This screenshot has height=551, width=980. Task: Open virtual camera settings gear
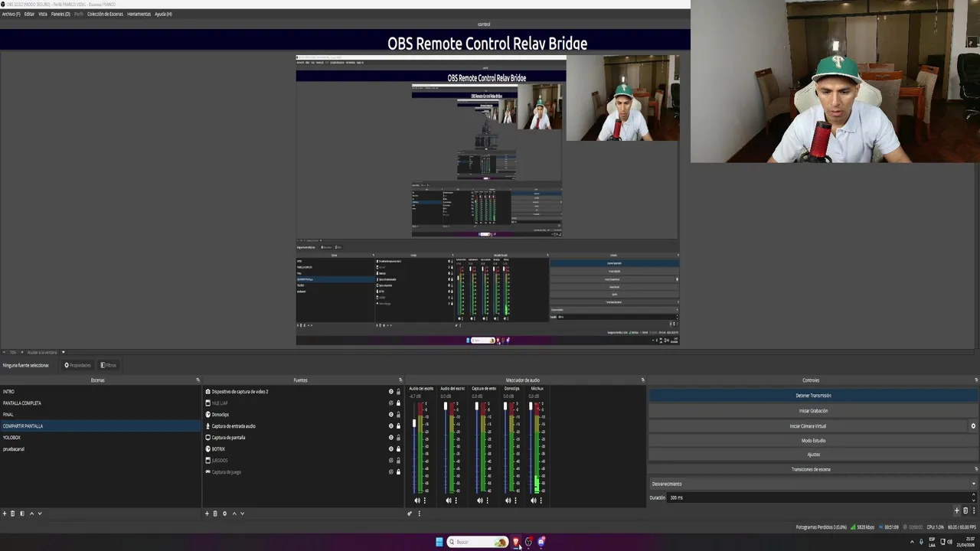point(973,426)
